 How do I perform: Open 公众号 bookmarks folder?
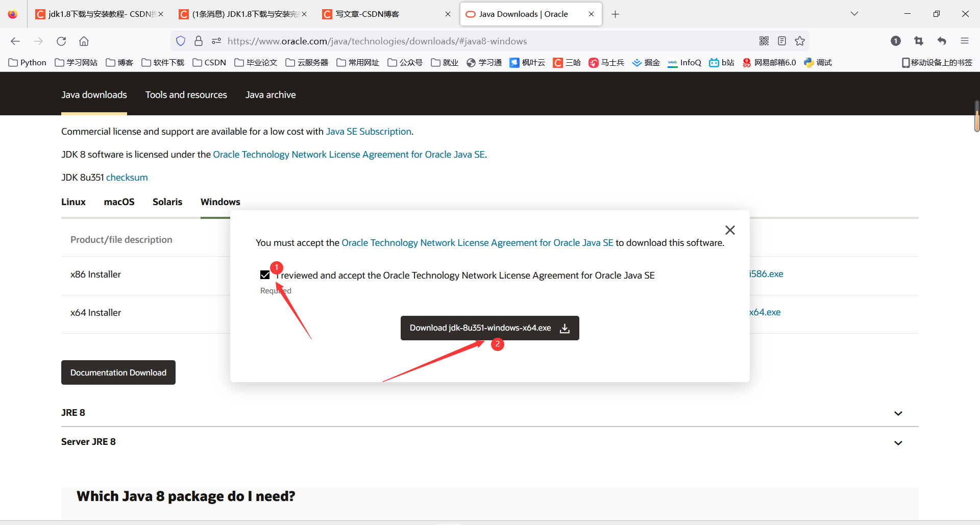405,63
